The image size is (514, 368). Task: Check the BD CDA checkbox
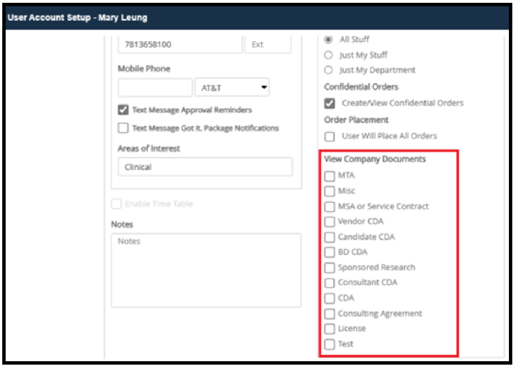click(x=330, y=252)
